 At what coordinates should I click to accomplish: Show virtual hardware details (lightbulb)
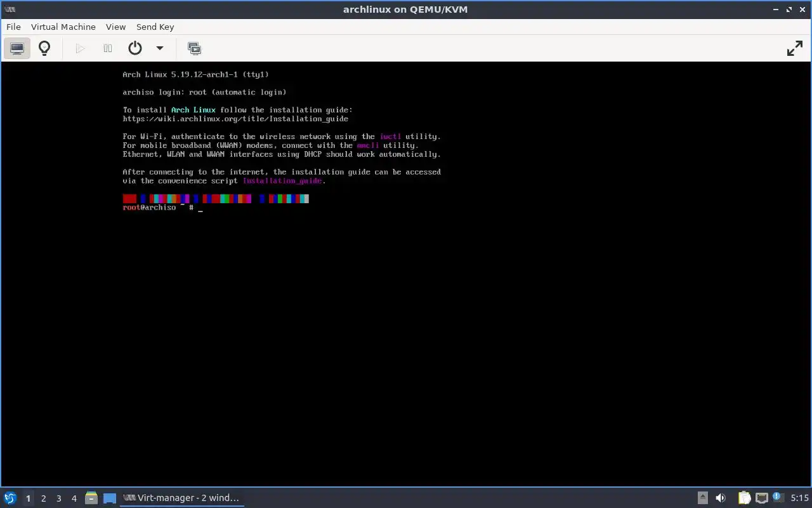pyautogui.click(x=44, y=48)
